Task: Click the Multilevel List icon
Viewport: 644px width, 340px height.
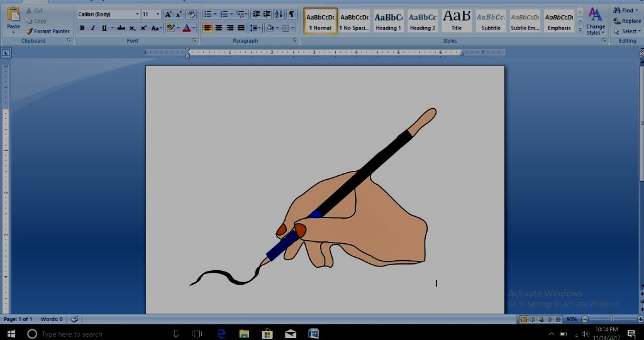Action: [x=240, y=14]
